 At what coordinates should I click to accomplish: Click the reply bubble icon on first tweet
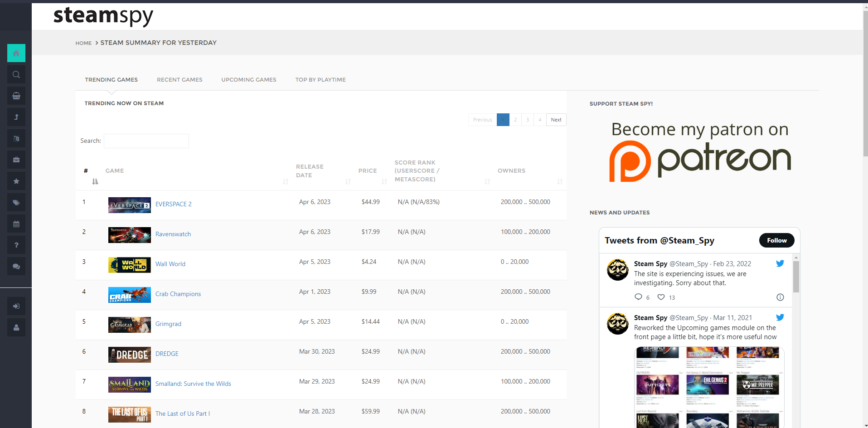(x=638, y=297)
